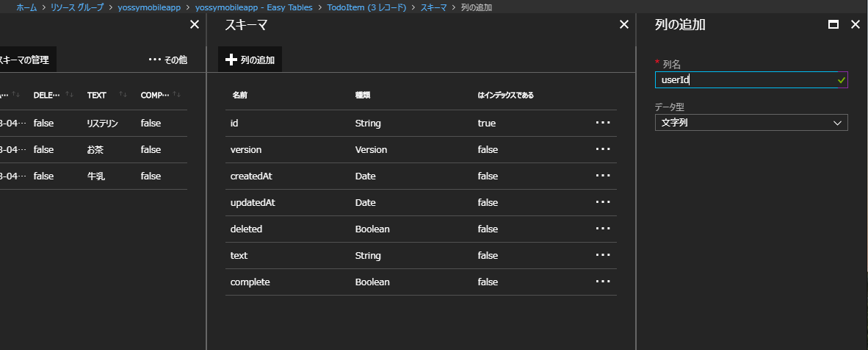Click the text name cell in schema
The height and width of the screenshot is (350, 868).
[239, 256]
